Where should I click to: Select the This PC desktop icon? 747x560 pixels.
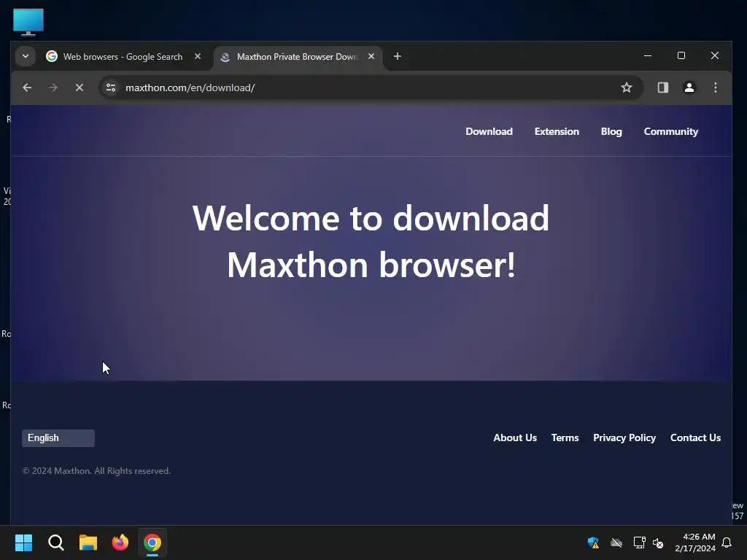pyautogui.click(x=28, y=22)
